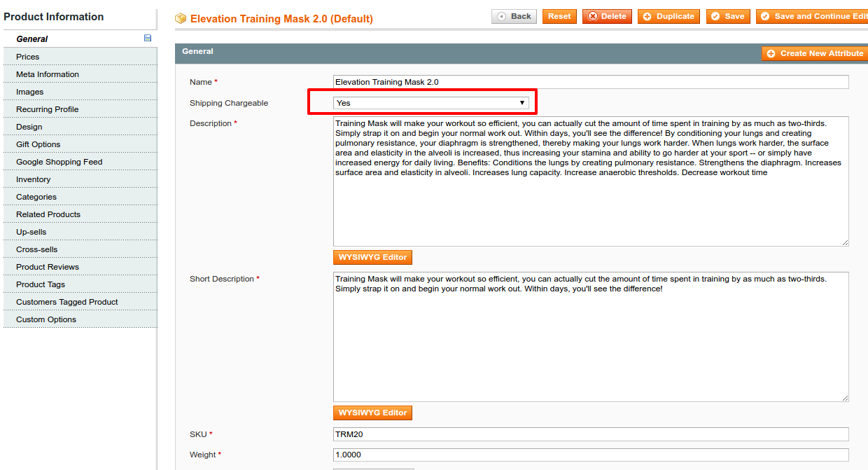Click the Duplicate button
868x470 pixels.
click(668, 16)
